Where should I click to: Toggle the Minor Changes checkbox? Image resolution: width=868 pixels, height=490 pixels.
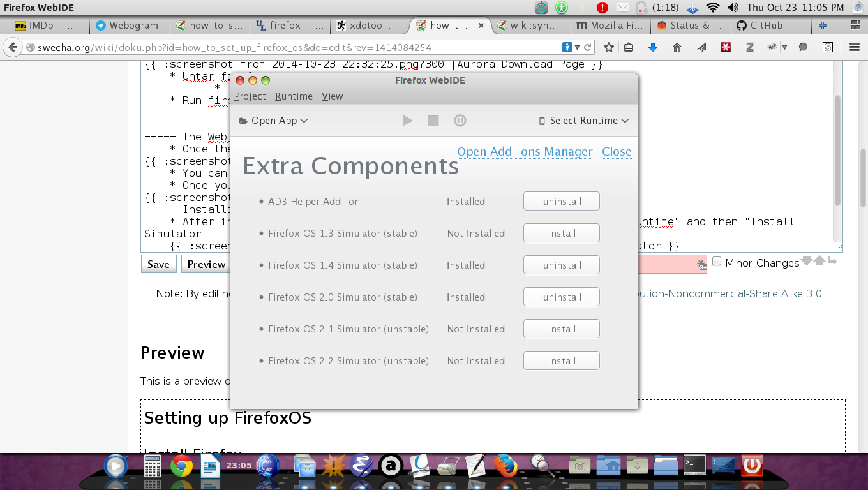point(717,262)
